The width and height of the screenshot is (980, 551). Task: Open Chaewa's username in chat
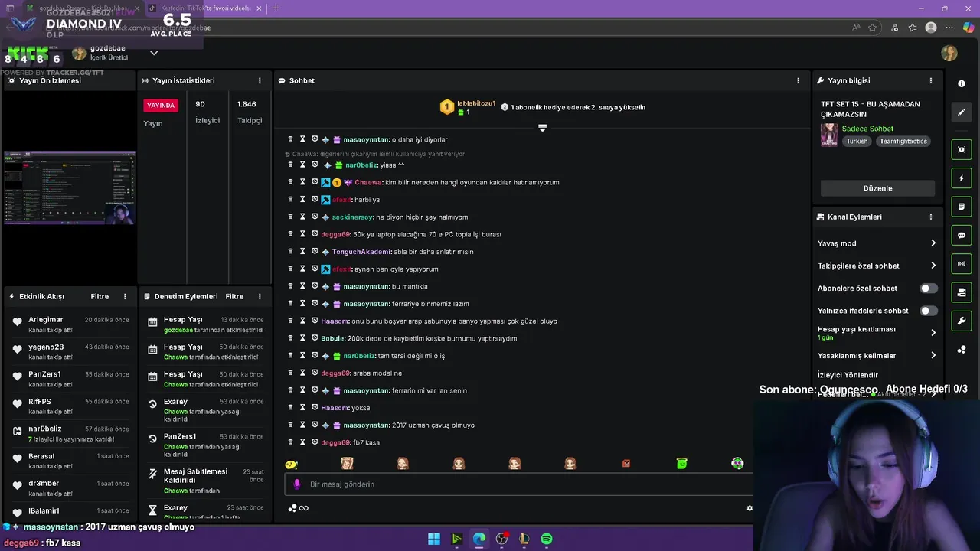(x=368, y=182)
